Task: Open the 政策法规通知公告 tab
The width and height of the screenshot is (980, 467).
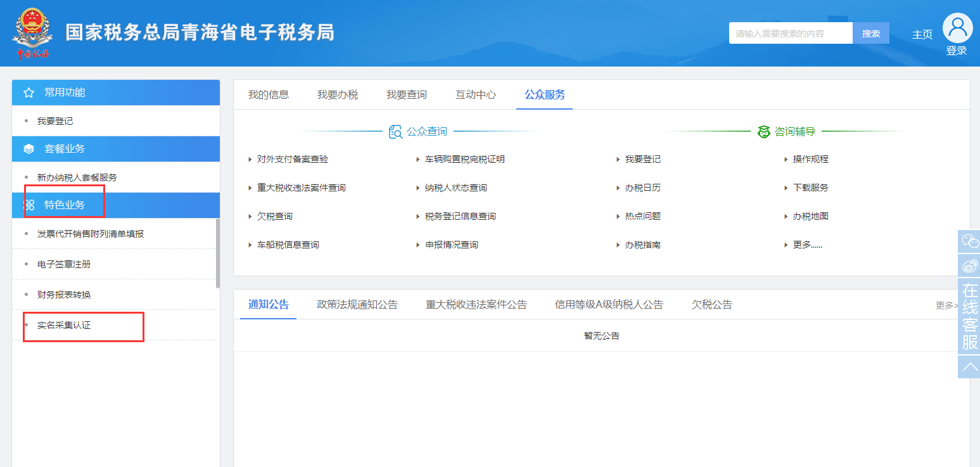Action: coord(357,305)
